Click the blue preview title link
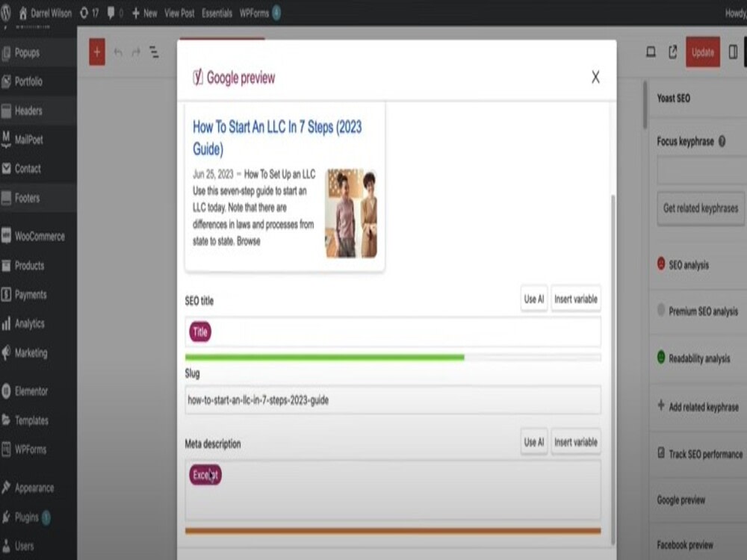 277,137
